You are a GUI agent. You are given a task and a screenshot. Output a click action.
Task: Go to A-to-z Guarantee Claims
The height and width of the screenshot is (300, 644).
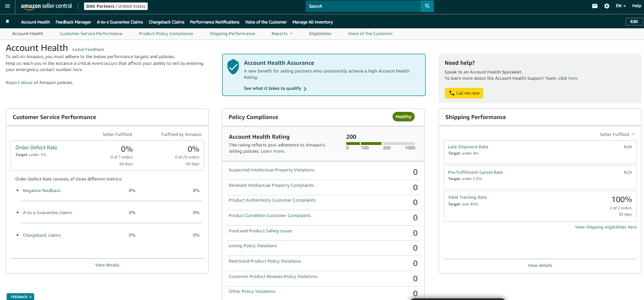pyautogui.click(x=120, y=22)
